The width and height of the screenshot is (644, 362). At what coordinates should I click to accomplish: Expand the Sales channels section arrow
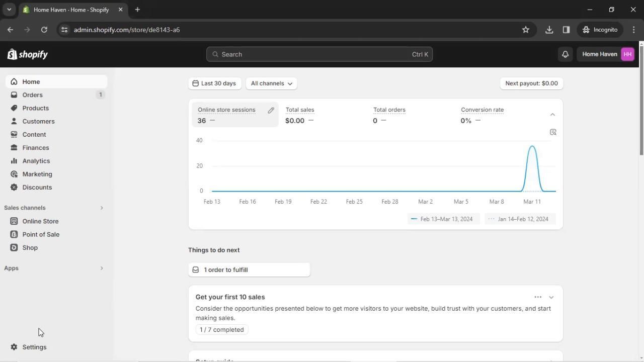[x=102, y=208]
